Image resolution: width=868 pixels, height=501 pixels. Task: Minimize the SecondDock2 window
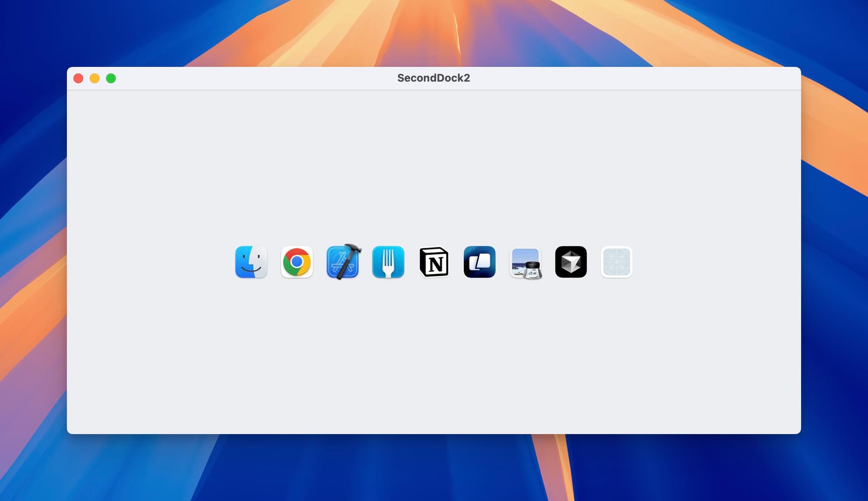point(94,78)
